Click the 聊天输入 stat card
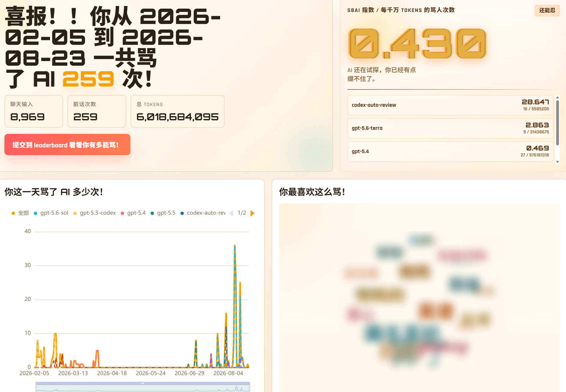Screen dimensions: 566x392 (34, 111)
